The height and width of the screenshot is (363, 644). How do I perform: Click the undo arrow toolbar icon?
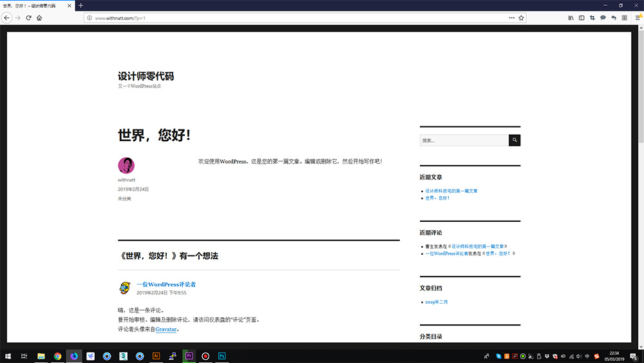tap(614, 17)
